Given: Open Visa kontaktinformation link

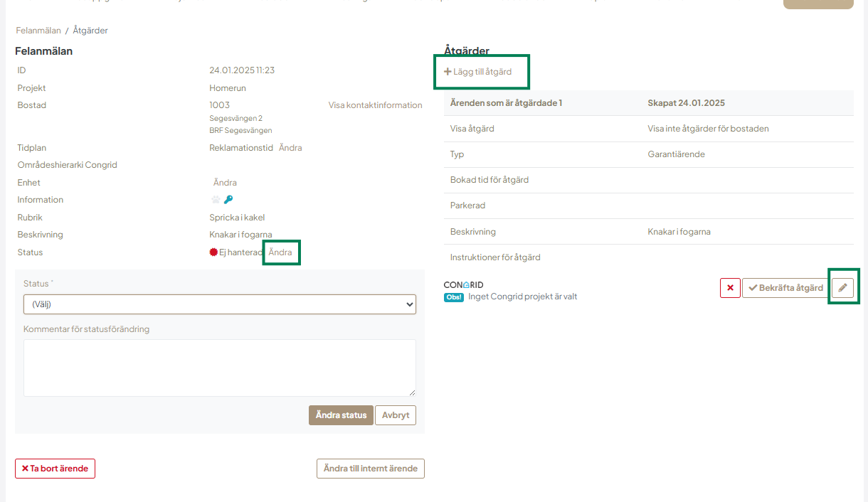Looking at the screenshot, I should click(375, 105).
